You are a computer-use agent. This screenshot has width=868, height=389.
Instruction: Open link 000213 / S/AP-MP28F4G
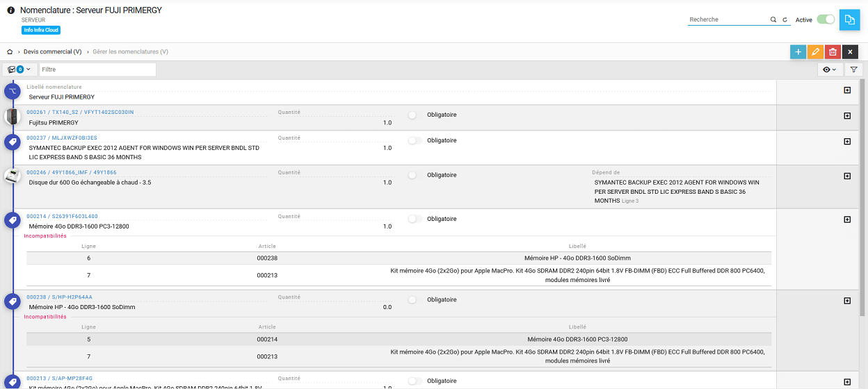[59, 378]
